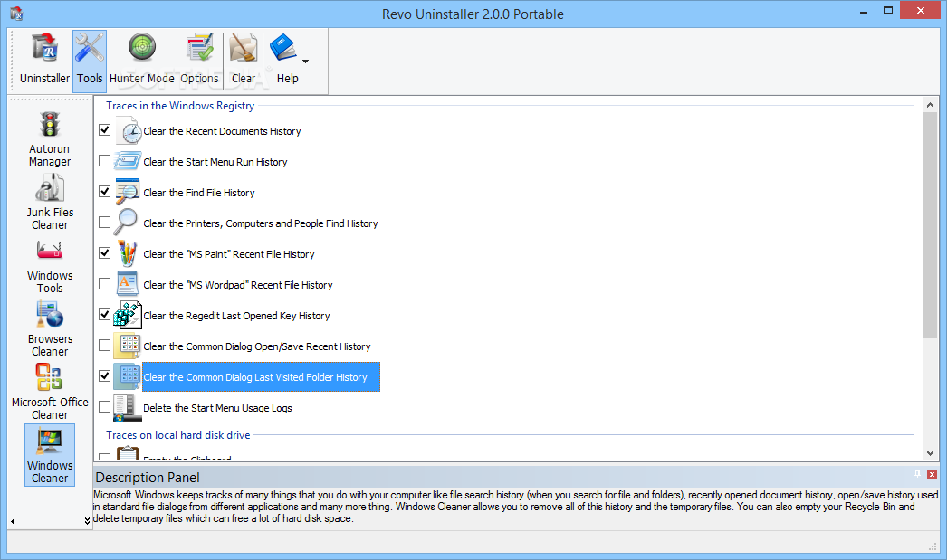Screen dimensions: 947x560
Task: Click scroll down arrow of the list
Action: tap(930, 453)
